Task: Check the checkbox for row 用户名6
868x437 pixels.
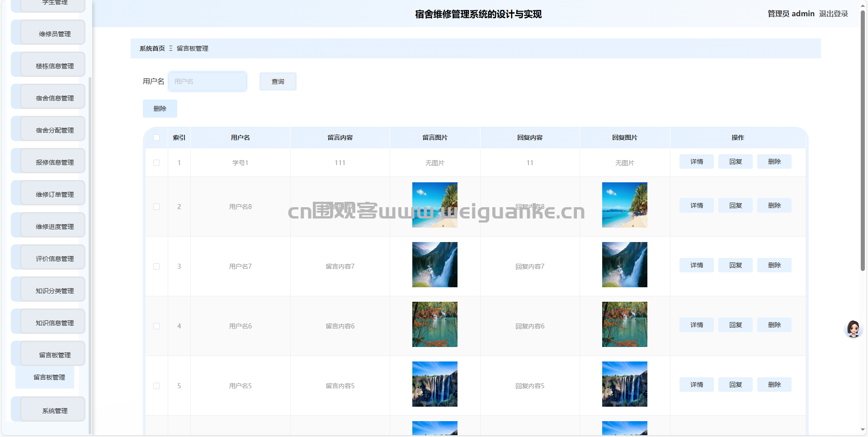Action: (x=156, y=326)
